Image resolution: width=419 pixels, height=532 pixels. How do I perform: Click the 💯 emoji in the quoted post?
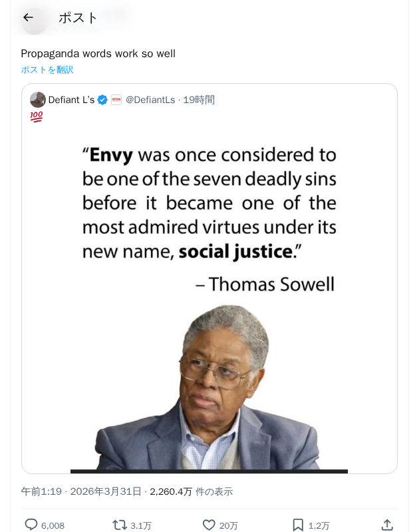(37, 117)
